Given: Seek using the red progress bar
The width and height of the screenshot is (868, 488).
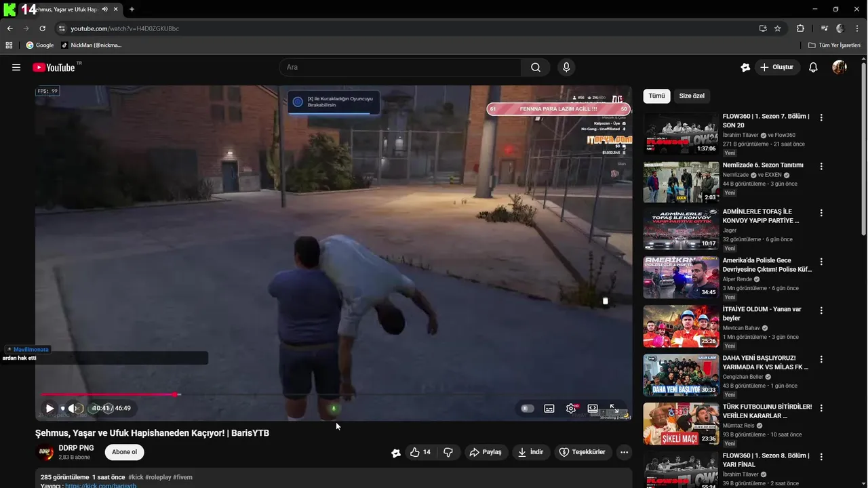Looking at the screenshot, I should [334, 394].
